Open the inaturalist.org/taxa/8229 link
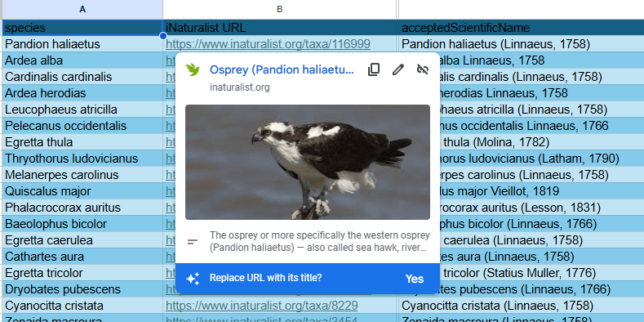644x322 pixels. coord(262,306)
